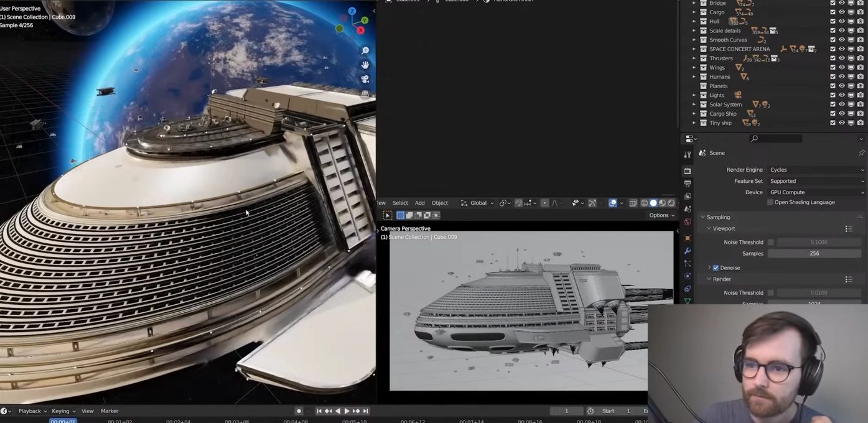Open the Physics properties tab

pos(688,276)
